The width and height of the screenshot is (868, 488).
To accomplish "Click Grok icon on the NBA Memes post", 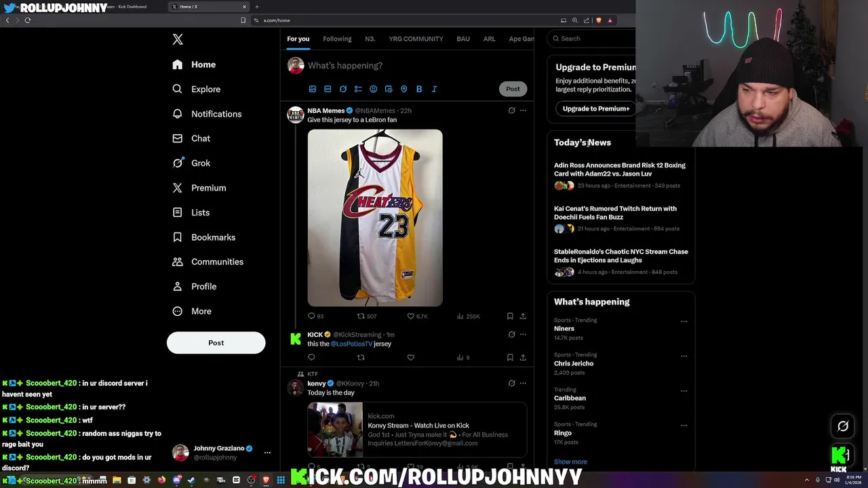I will (511, 110).
